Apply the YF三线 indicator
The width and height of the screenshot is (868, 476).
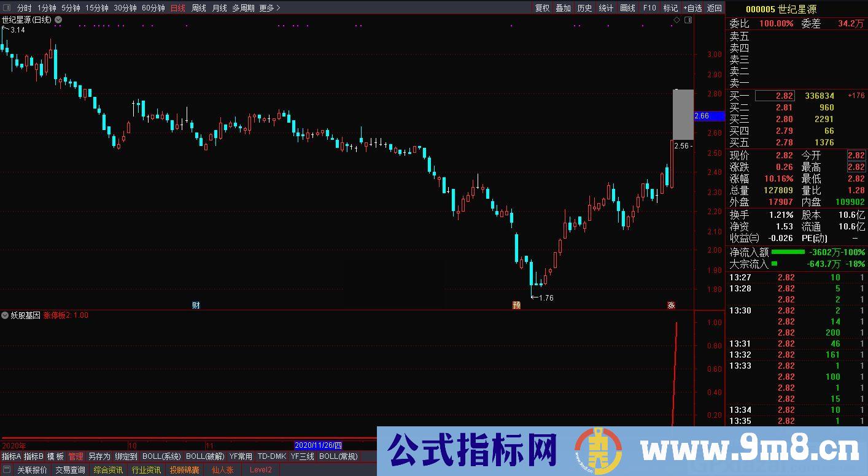(302, 456)
